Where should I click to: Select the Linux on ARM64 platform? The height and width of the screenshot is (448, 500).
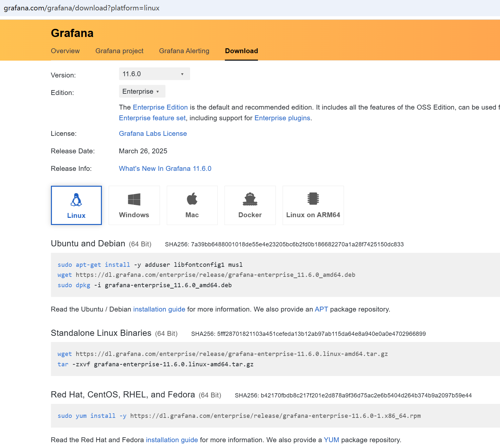(313, 205)
